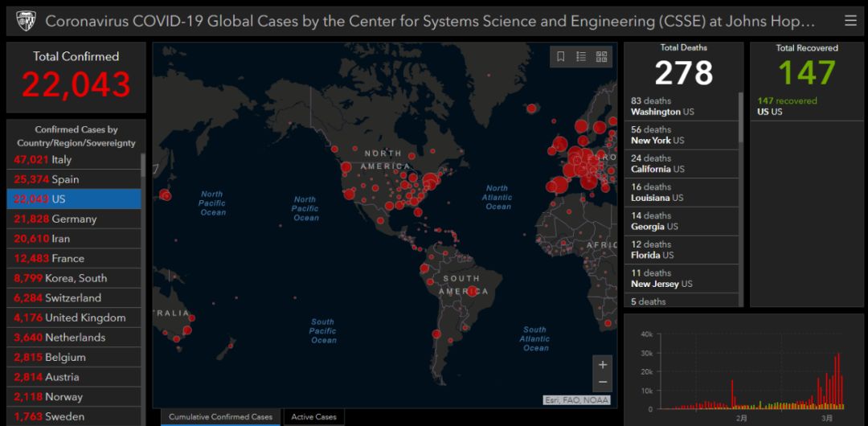
Task: Click the 40k axis label on chart
Action: [x=646, y=334]
